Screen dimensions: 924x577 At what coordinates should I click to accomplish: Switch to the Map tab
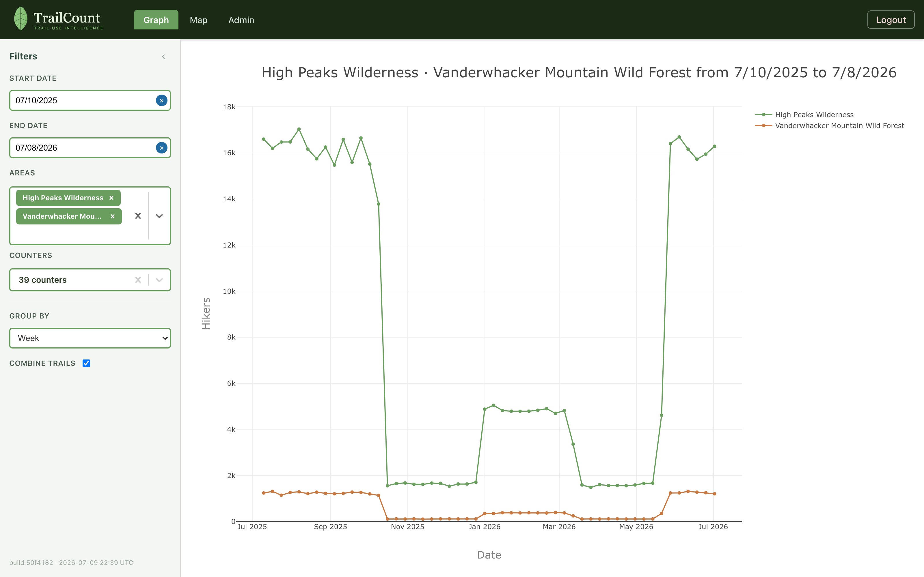(199, 20)
